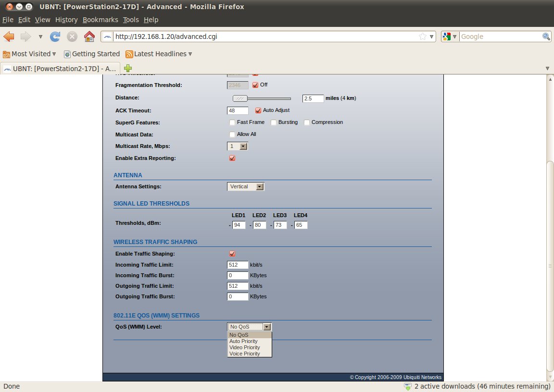Open the View menu
The height and width of the screenshot is (392, 554).
coord(42,20)
